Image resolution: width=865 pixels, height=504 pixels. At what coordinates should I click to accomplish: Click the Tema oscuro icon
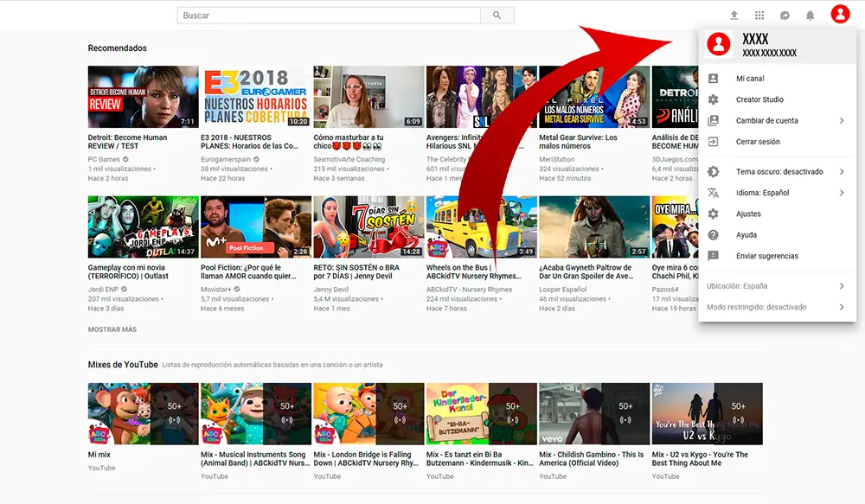[x=714, y=171]
